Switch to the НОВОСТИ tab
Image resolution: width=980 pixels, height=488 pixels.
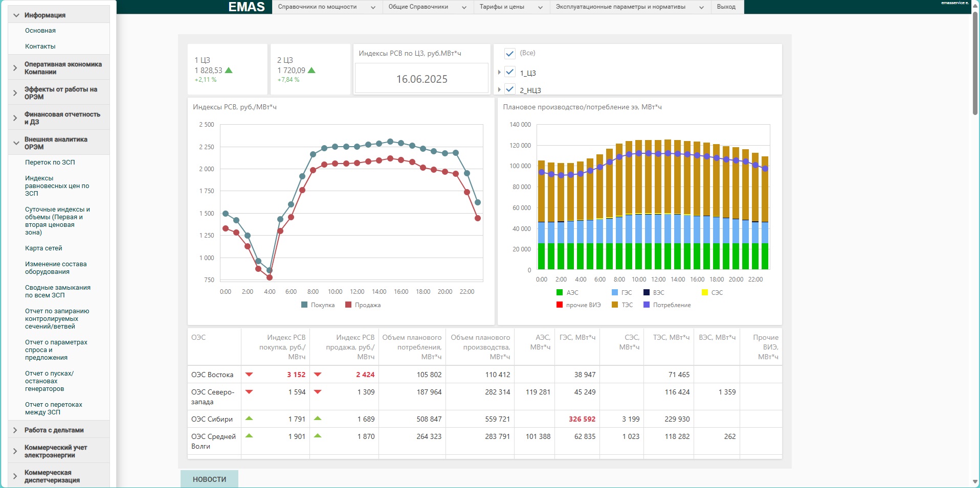pyautogui.click(x=209, y=479)
